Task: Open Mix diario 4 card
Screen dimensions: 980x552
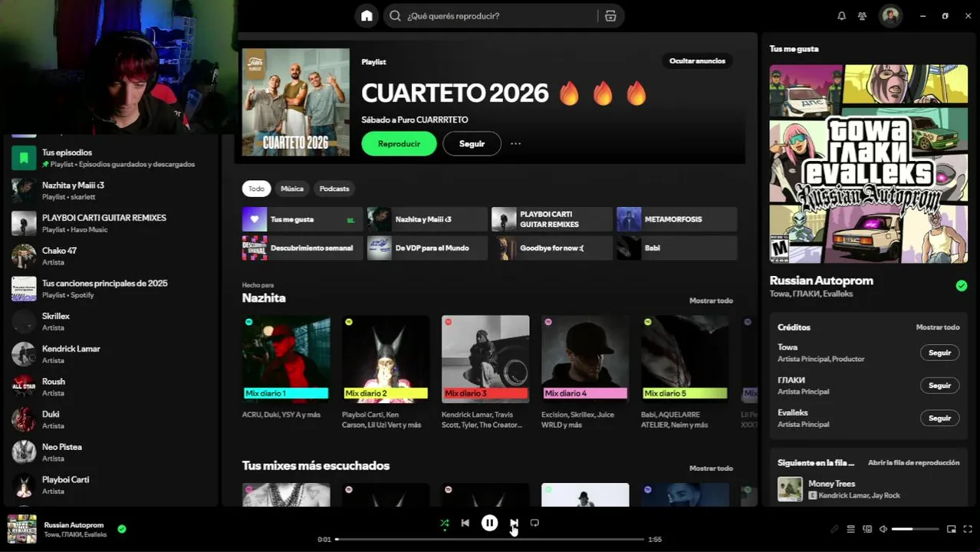Action: tap(585, 372)
